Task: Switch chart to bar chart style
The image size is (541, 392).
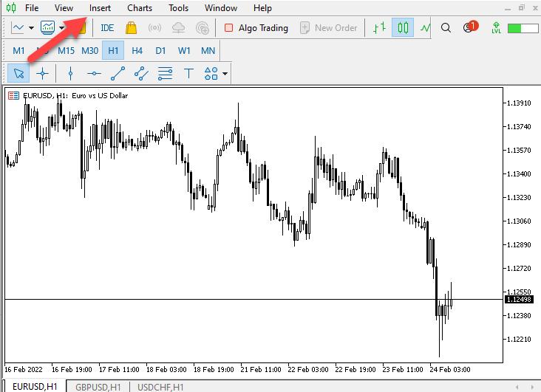Action: tap(379, 28)
